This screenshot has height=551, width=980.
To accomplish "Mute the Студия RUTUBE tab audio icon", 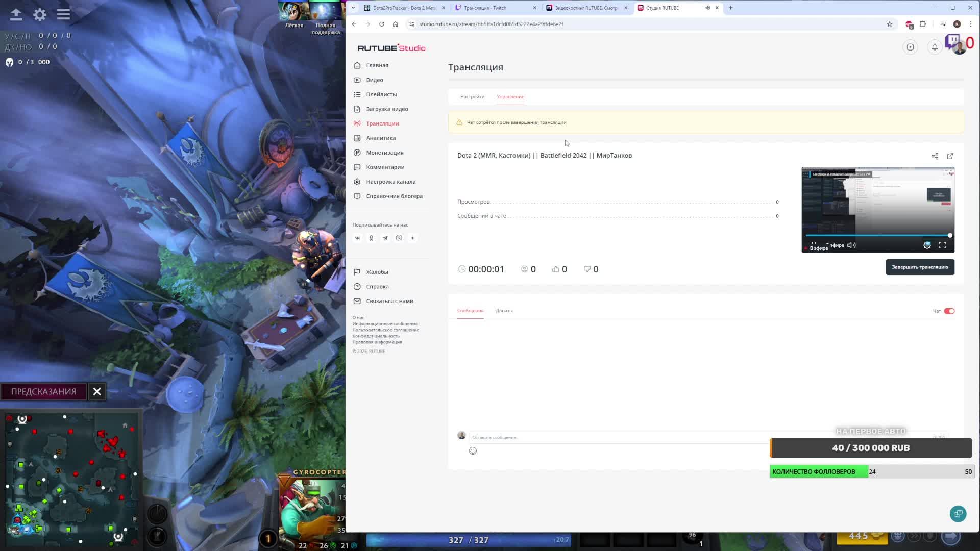I will [707, 8].
